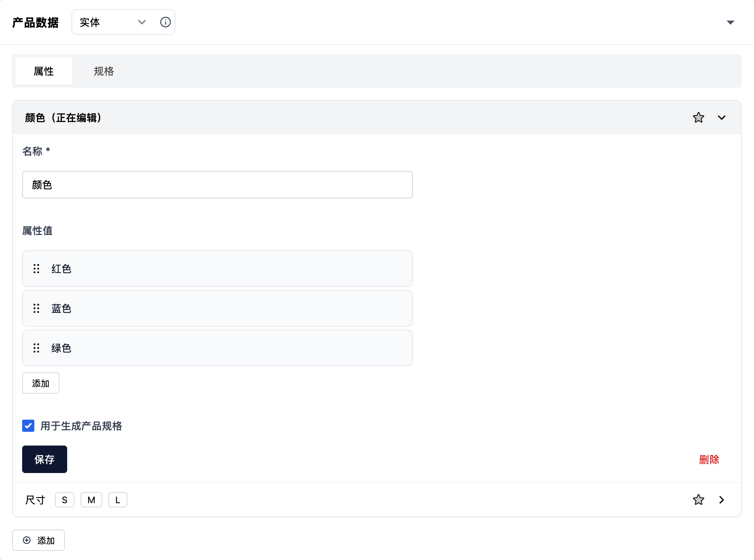Click drag handle icon for 红色
The width and height of the screenshot is (754, 560).
(x=36, y=269)
